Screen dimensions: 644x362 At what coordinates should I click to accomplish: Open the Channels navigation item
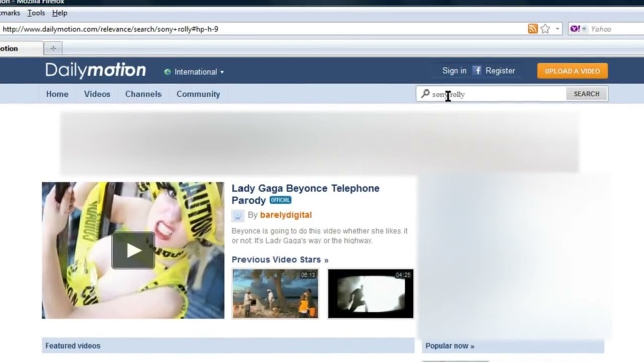[143, 94]
